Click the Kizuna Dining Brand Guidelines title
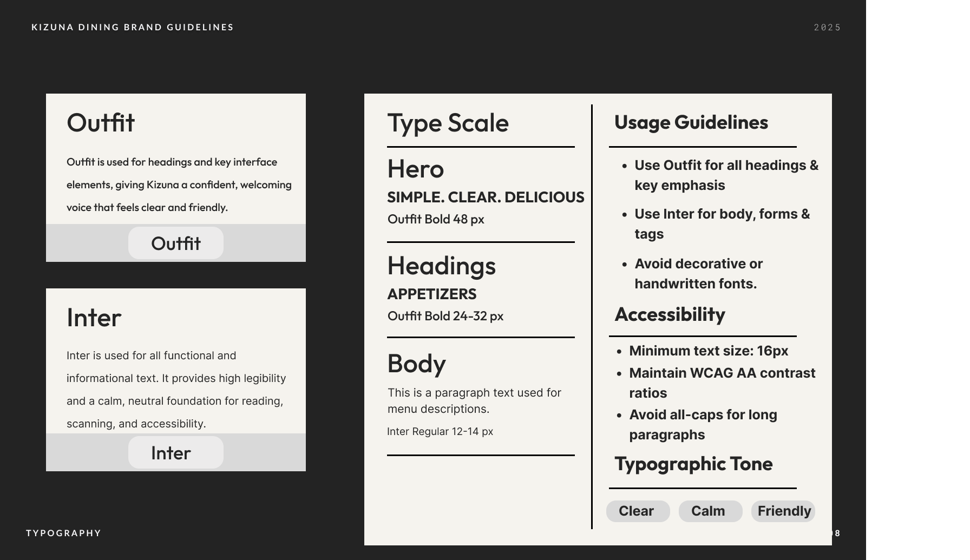This screenshot has width=970, height=560. click(133, 27)
